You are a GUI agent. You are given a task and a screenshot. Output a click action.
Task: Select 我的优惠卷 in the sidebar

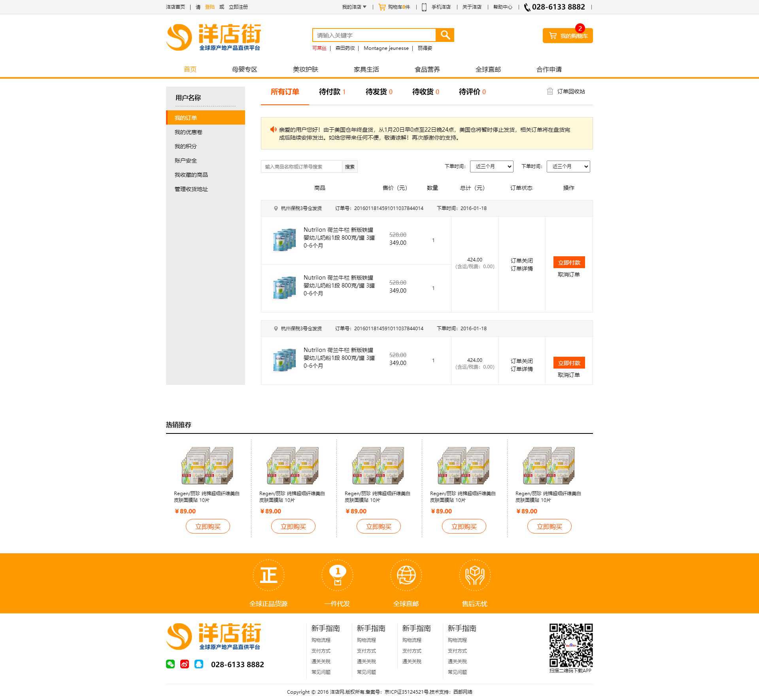pyautogui.click(x=189, y=132)
